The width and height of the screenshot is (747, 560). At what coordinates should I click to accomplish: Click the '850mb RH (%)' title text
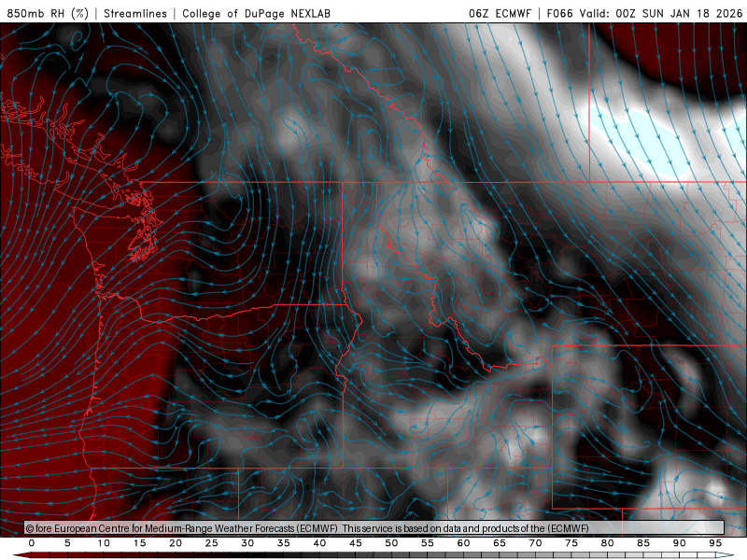point(48,13)
